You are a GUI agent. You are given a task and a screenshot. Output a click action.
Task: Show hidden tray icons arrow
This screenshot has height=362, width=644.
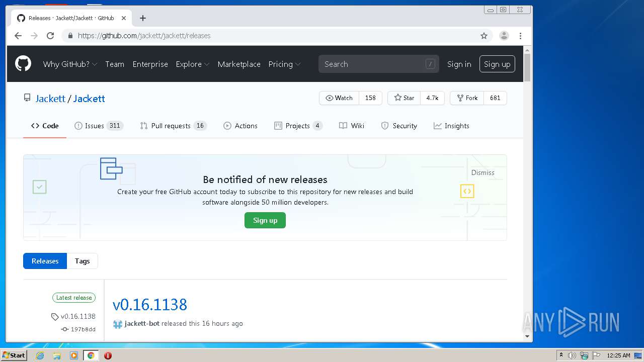click(x=561, y=355)
